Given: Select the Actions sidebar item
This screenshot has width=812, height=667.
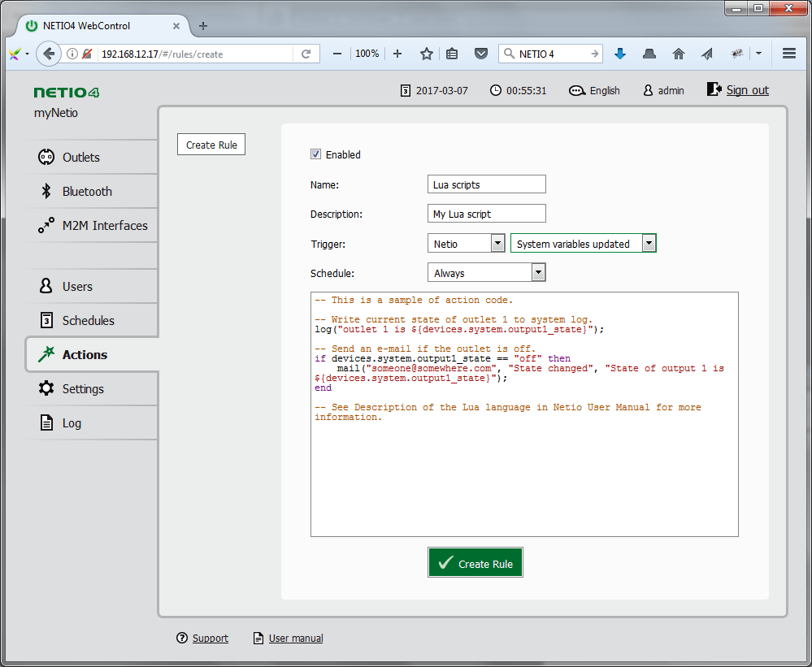Looking at the screenshot, I should click(92, 354).
